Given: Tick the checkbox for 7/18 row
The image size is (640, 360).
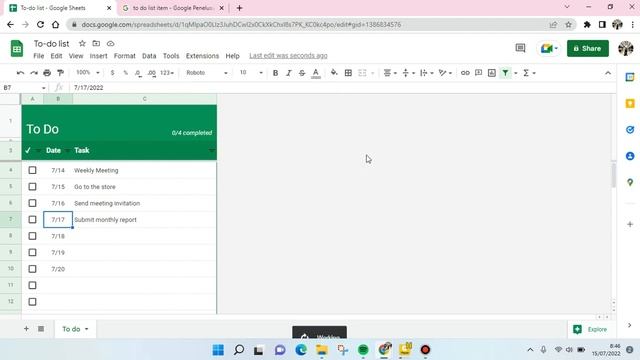Looking at the screenshot, I should click(x=32, y=236).
